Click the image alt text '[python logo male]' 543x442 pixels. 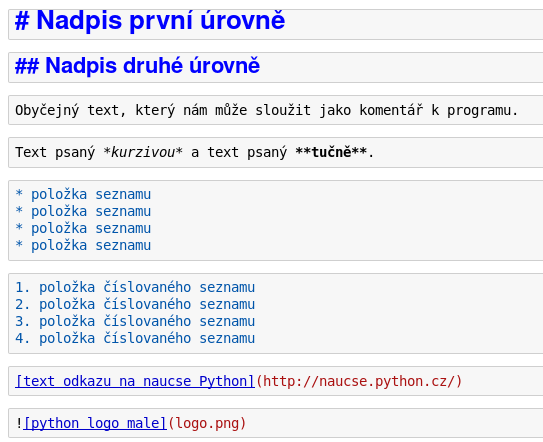(95, 424)
